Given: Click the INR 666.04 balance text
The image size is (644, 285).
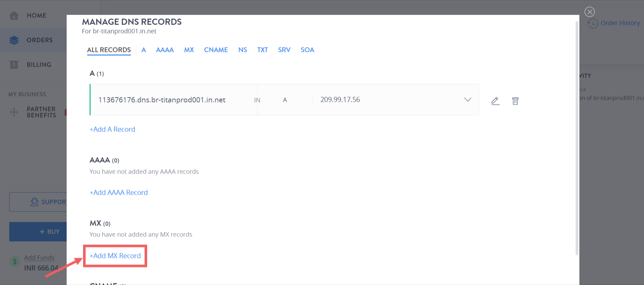Looking at the screenshot, I should [41, 268].
